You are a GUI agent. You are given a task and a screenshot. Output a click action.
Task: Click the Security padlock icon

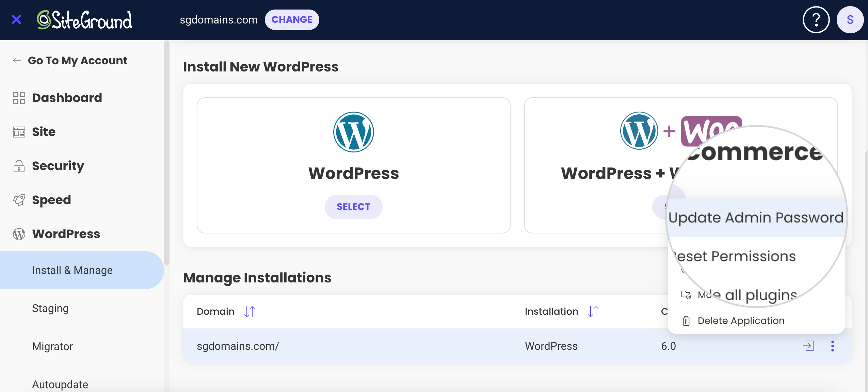click(x=19, y=166)
